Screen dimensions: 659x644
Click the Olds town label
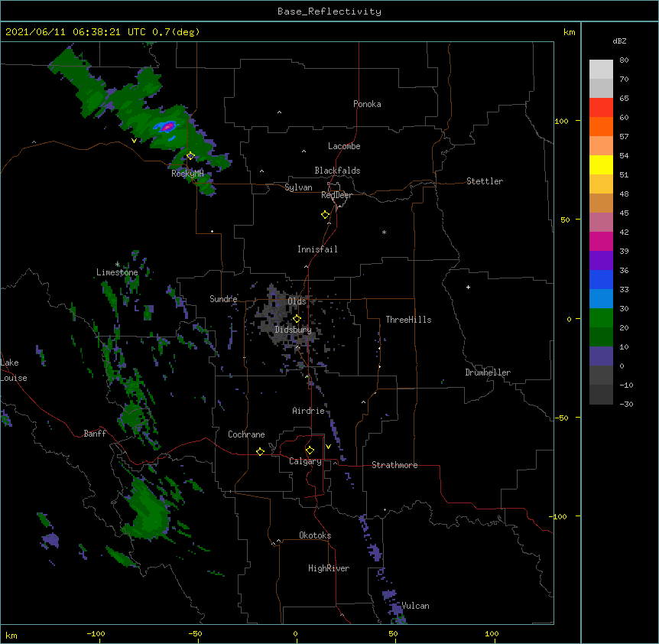(x=297, y=301)
